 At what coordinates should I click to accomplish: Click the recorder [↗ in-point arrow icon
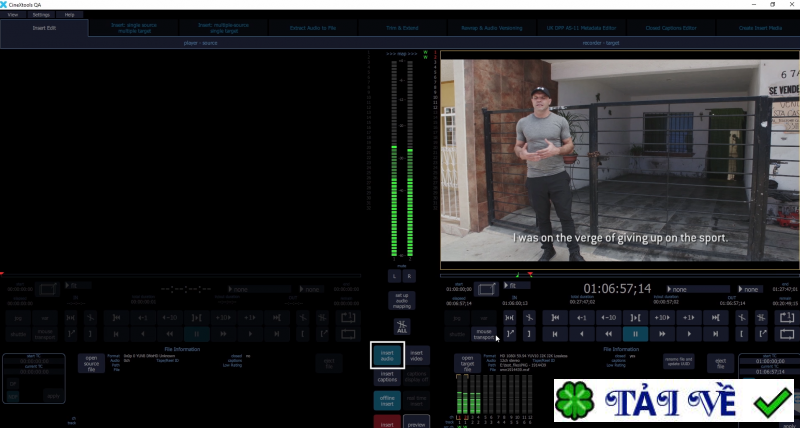click(x=762, y=334)
